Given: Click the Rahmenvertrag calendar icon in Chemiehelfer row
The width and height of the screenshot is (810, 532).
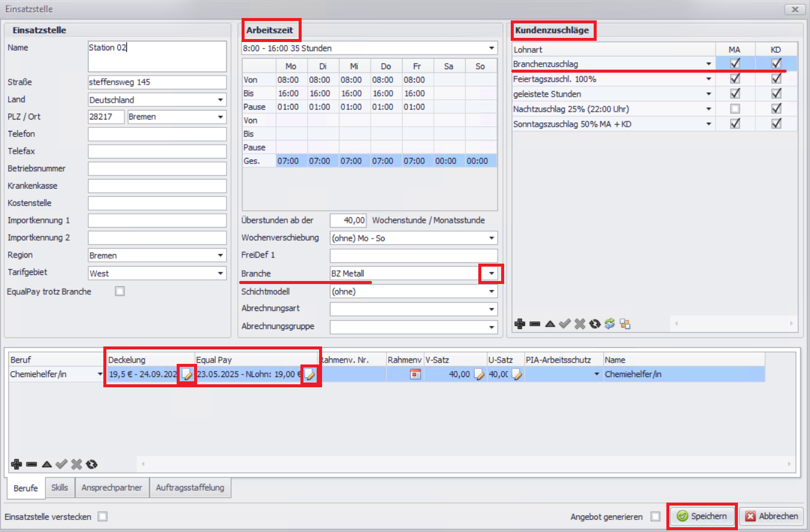Looking at the screenshot, I should pyautogui.click(x=415, y=375).
